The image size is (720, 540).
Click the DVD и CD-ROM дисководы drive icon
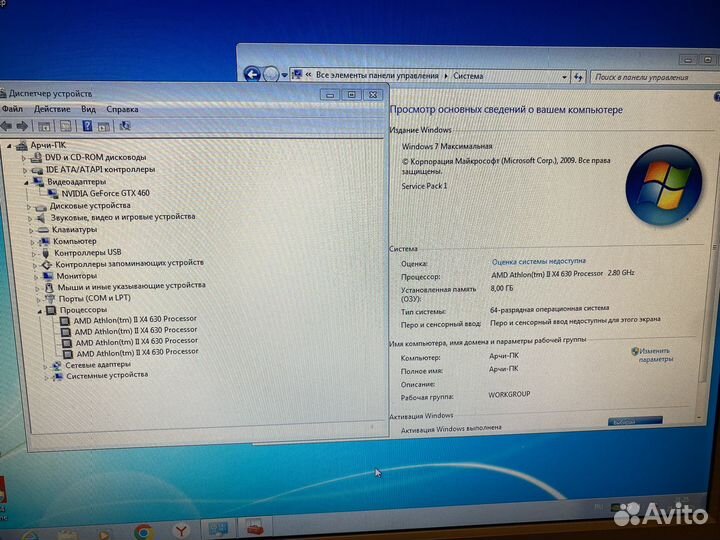pyautogui.click(x=36, y=158)
